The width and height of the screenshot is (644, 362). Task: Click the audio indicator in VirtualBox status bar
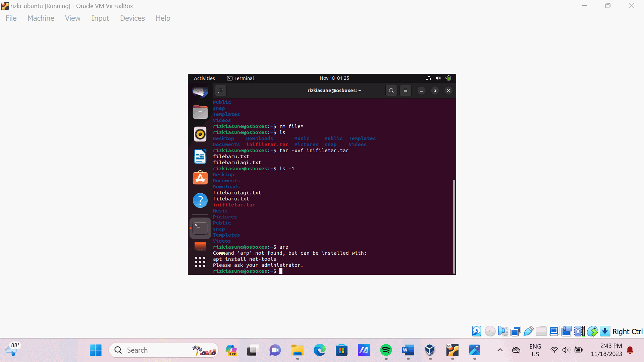(x=503, y=331)
